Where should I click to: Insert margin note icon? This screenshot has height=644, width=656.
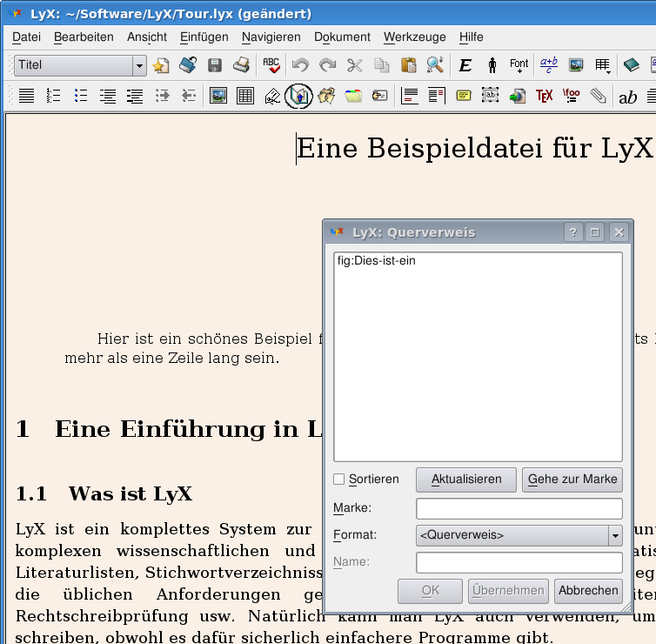pos(437,96)
